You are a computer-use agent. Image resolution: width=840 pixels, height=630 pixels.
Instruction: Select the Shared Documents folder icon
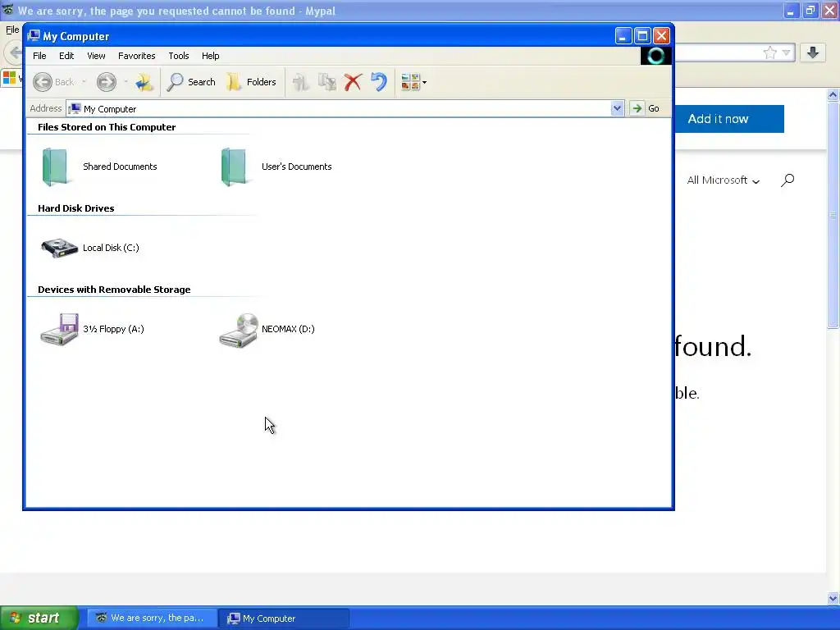click(55, 167)
